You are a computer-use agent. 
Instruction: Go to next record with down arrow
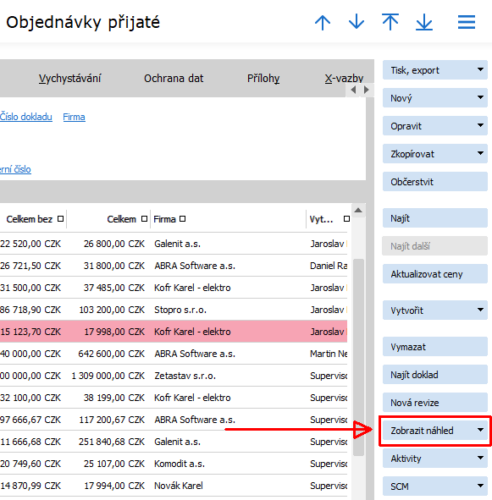(x=356, y=22)
